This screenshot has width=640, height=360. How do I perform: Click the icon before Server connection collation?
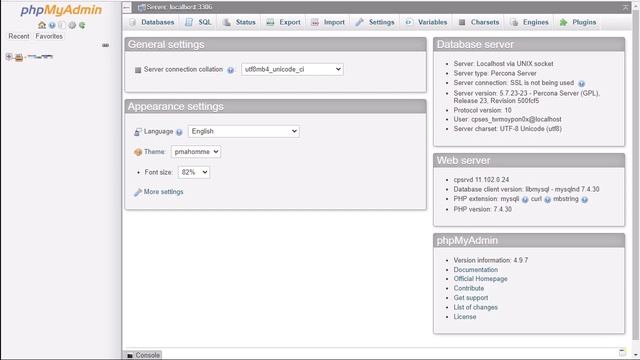(x=138, y=70)
